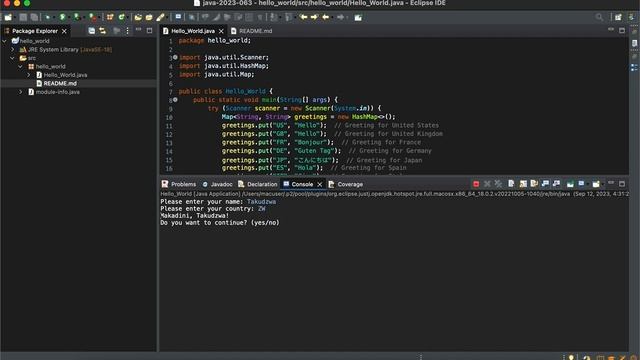Close the Package Explorer view tab
The width and height of the screenshot is (640, 360).
coord(64,31)
